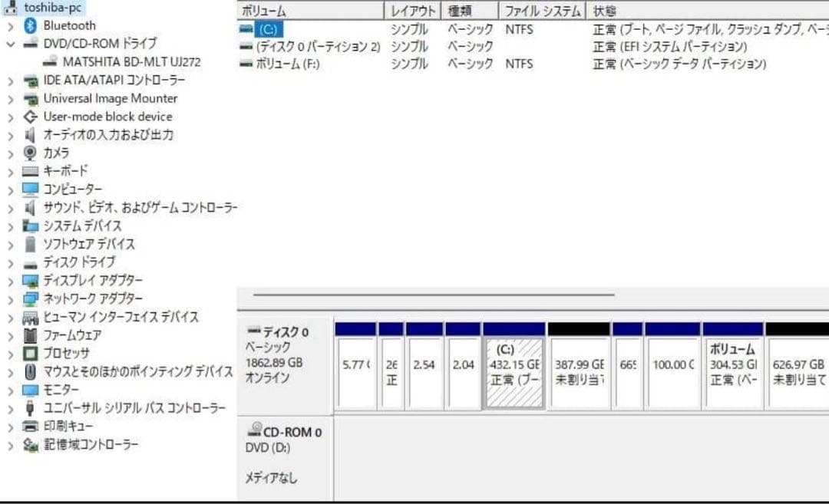This screenshot has width=829, height=504.
Task: Click the ファームウェア (firmware) device icon
Action: point(28,335)
